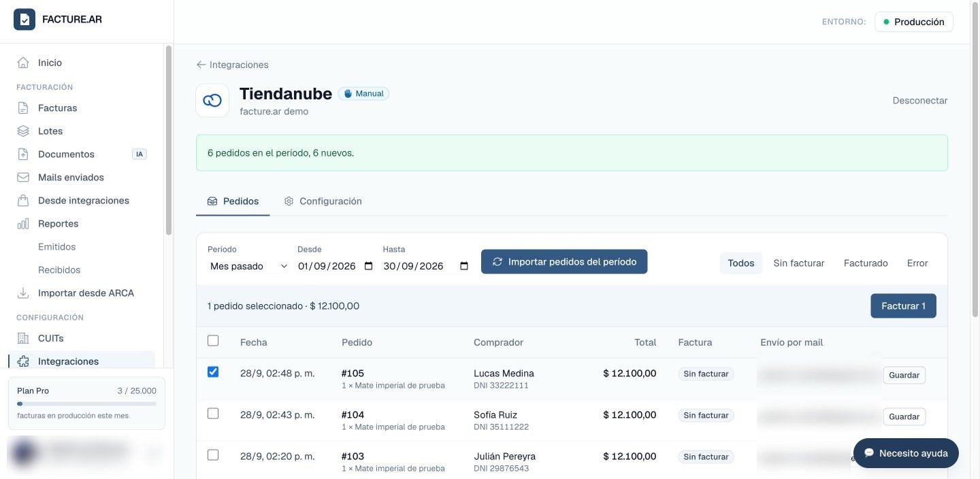
Task: Switch to the Pedidos tab
Action: coord(233,201)
